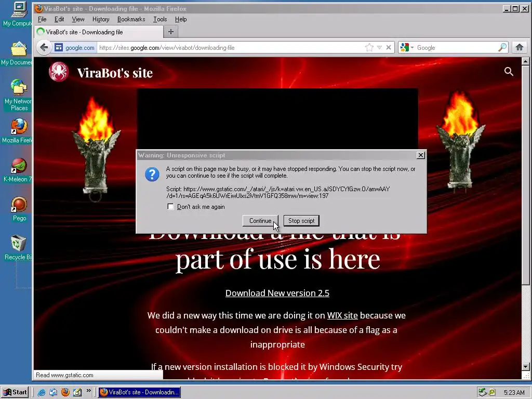Select the My Network Places desktop icon

click(x=19, y=96)
